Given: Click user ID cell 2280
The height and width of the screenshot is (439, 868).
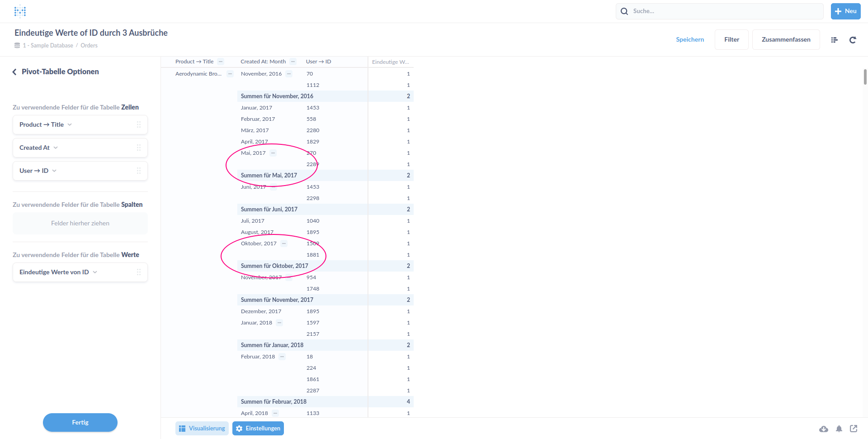Looking at the screenshot, I should click(313, 130).
